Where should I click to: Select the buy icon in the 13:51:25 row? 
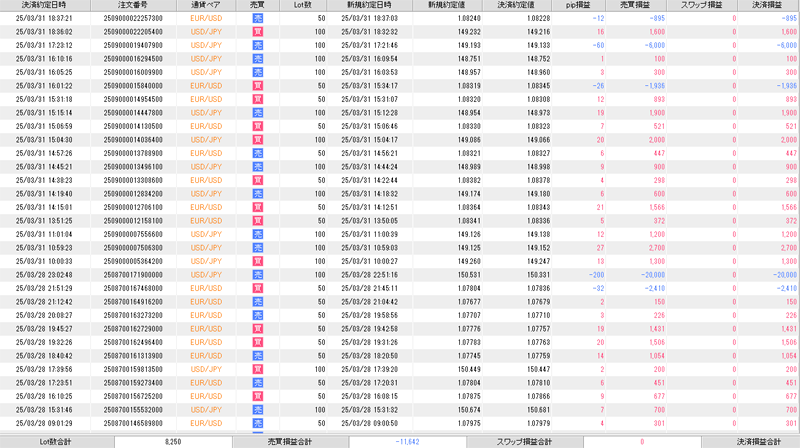coord(258,221)
